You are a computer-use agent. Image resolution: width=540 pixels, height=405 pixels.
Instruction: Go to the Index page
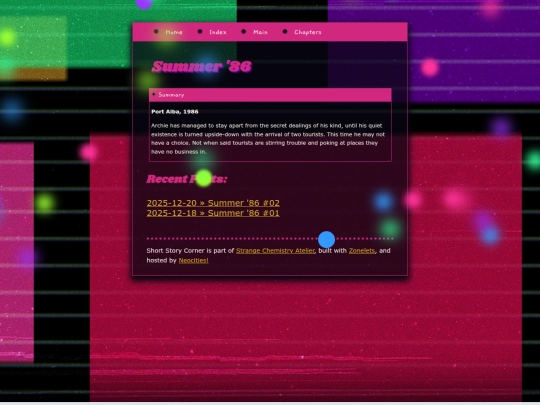pyautogui.click(x=218, y=32)
